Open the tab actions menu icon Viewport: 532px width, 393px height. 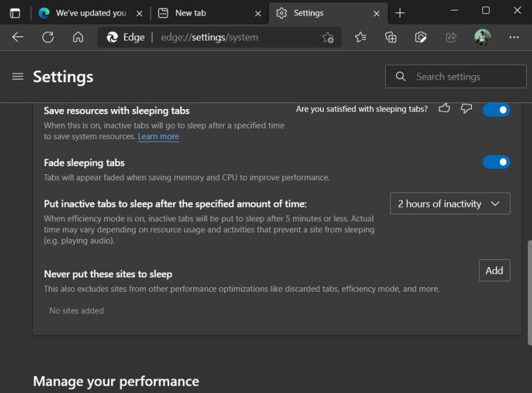pos(15,13)
